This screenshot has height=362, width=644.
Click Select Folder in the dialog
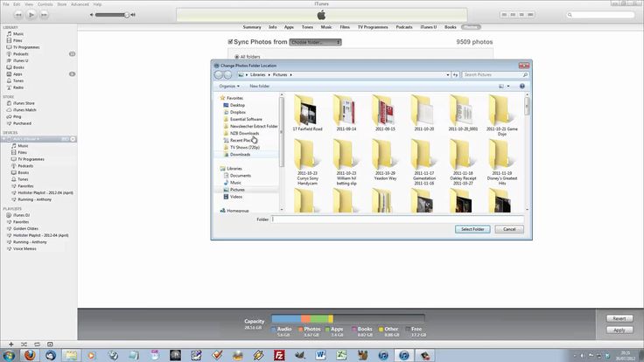click(472, 229)
